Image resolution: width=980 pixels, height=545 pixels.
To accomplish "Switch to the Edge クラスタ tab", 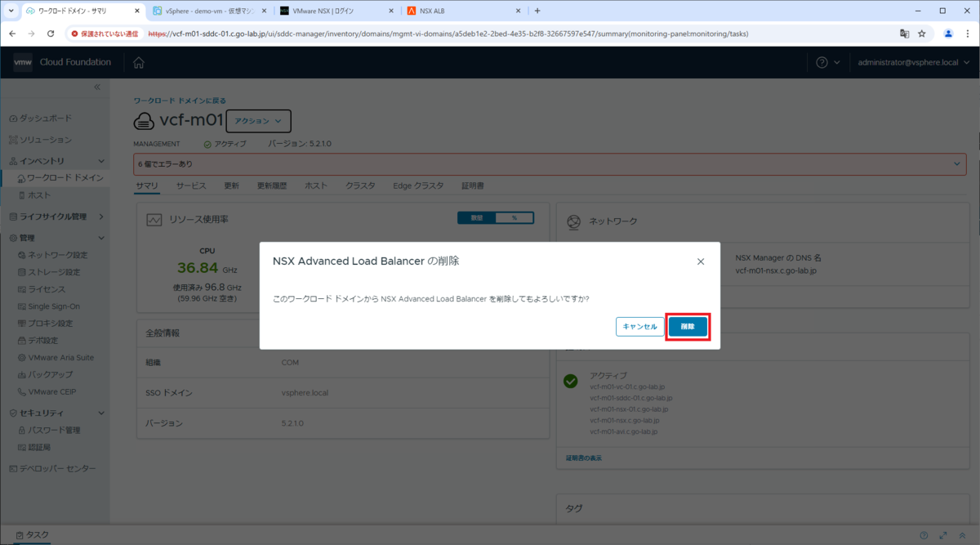I will click(x=418, y=185).
